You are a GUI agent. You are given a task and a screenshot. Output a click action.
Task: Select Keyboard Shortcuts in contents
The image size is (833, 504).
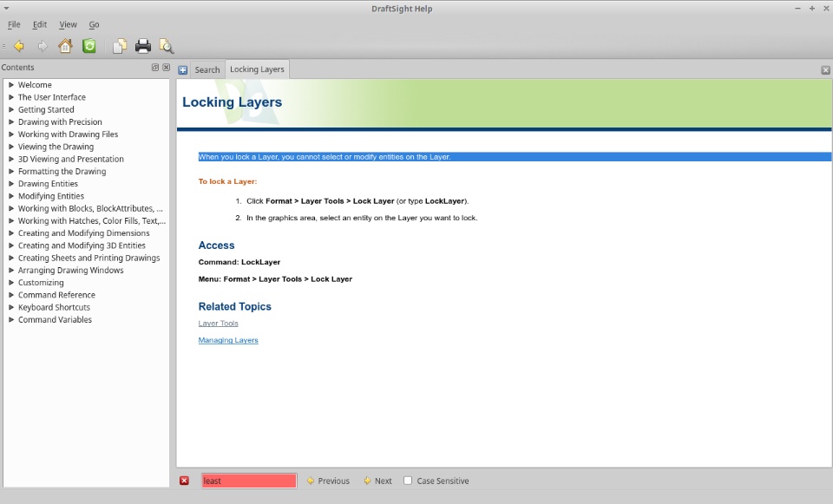54,307
